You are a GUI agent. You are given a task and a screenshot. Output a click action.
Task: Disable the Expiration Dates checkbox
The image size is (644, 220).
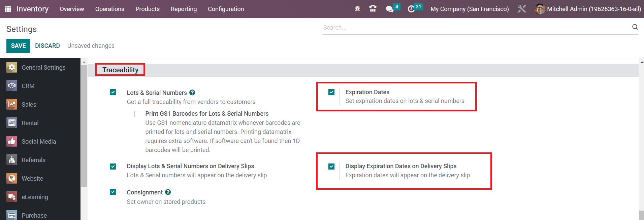[331, 92]
